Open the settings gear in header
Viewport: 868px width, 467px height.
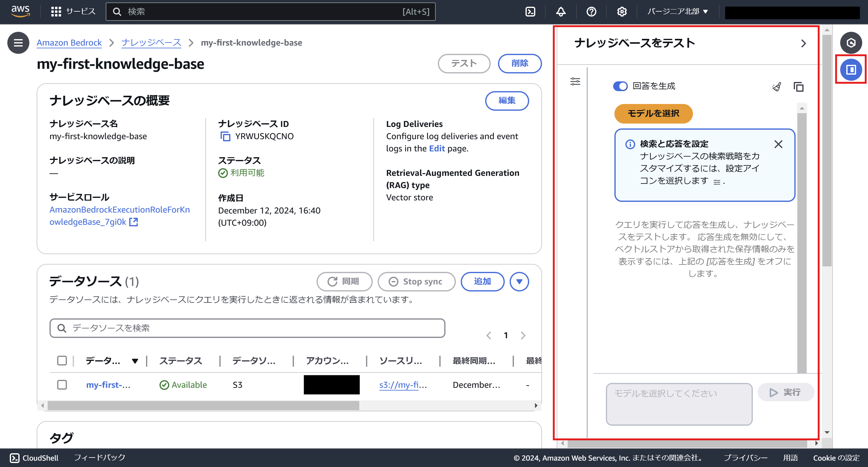pos(622,12)
